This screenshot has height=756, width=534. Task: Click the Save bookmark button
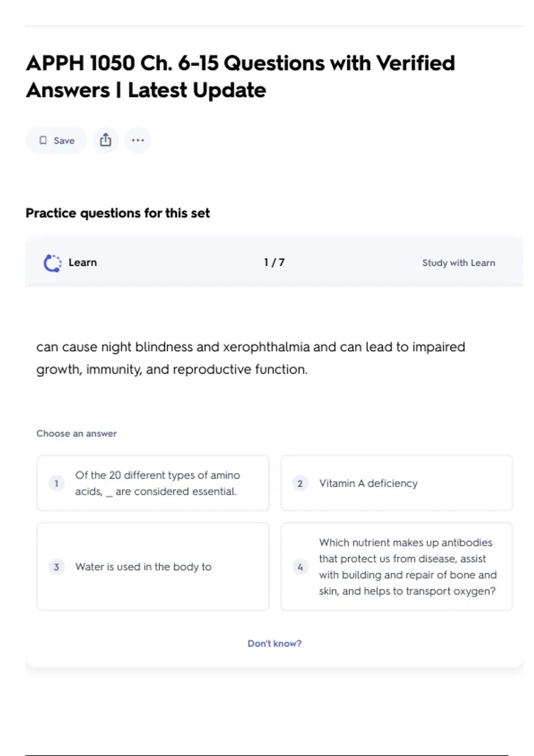pyautogui.click(x=56, y=141)
